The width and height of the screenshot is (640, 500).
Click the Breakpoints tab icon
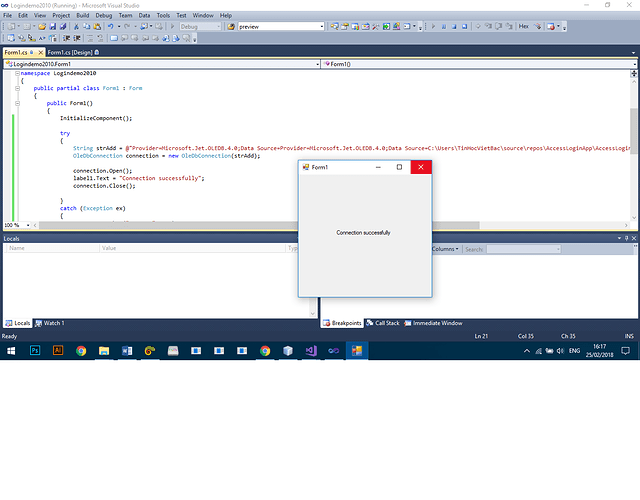point(326,323)
